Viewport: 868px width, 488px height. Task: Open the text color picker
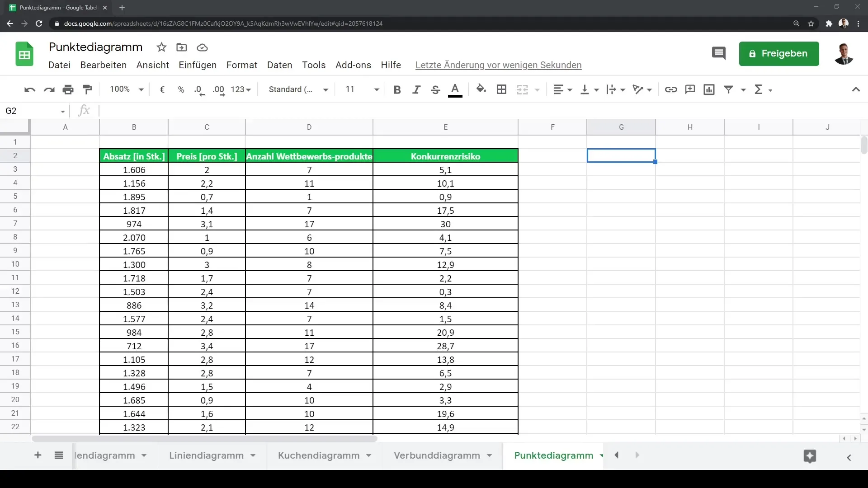pos(455,89)
